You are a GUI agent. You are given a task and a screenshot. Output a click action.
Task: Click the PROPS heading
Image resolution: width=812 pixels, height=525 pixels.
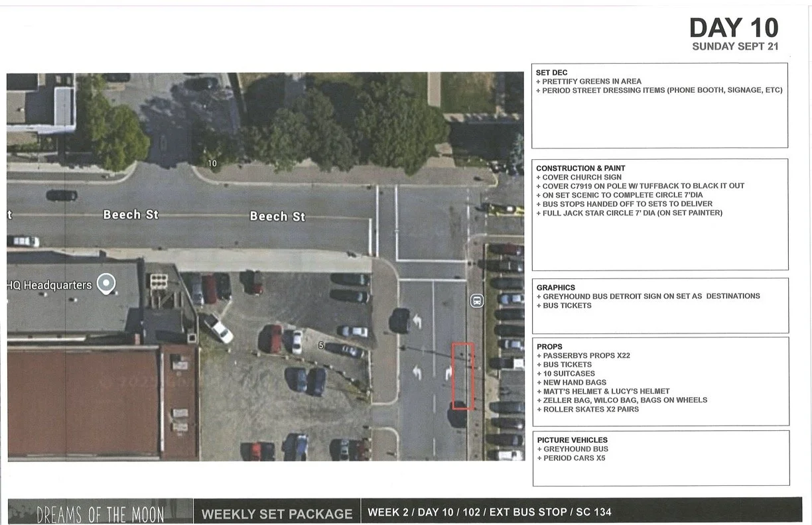549,347
